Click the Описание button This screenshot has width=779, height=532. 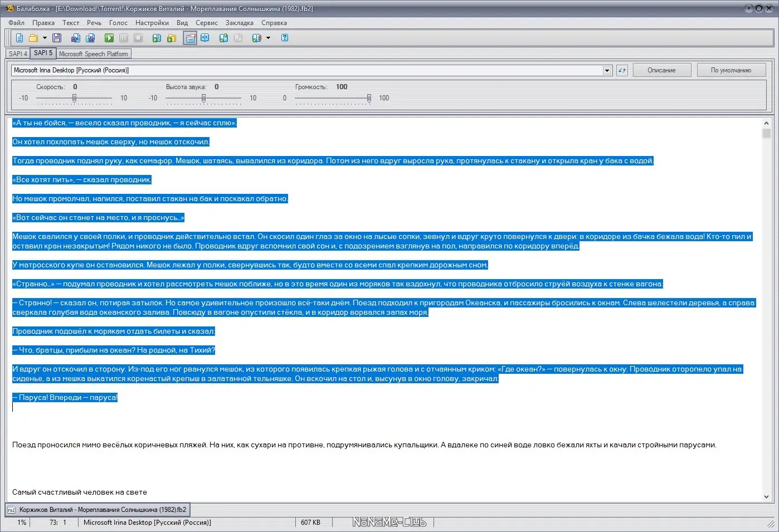click(661, 70)
